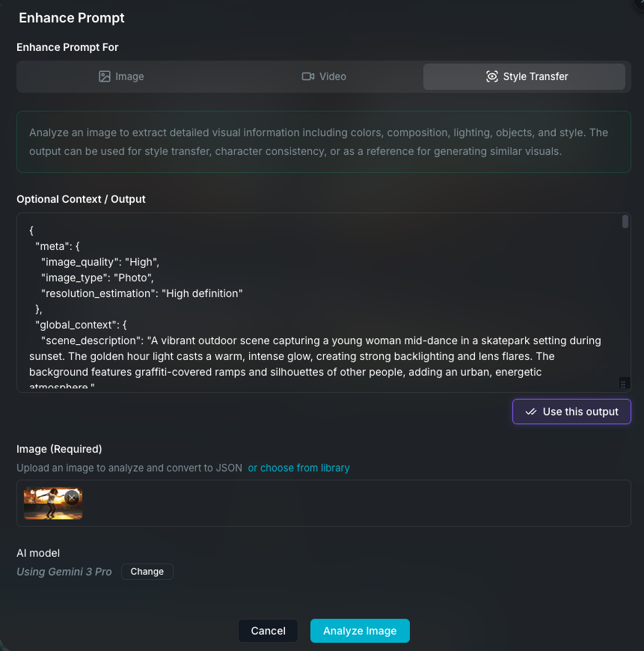Choose the Style Transfer tab
The image size is (644, 651).
tap(524, 76)
